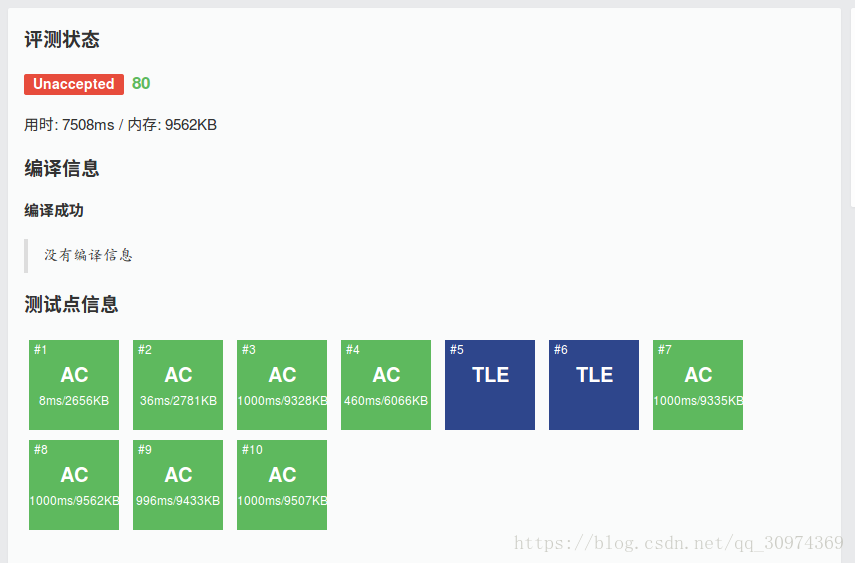
Task: Select test point #3 green tile
Action: click(x=282, y=385)
